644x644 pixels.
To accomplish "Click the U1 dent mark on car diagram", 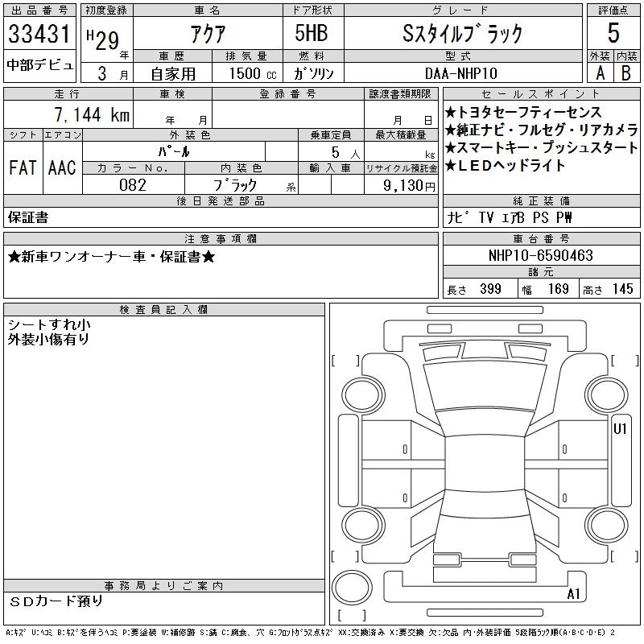I will coord(620,428).
